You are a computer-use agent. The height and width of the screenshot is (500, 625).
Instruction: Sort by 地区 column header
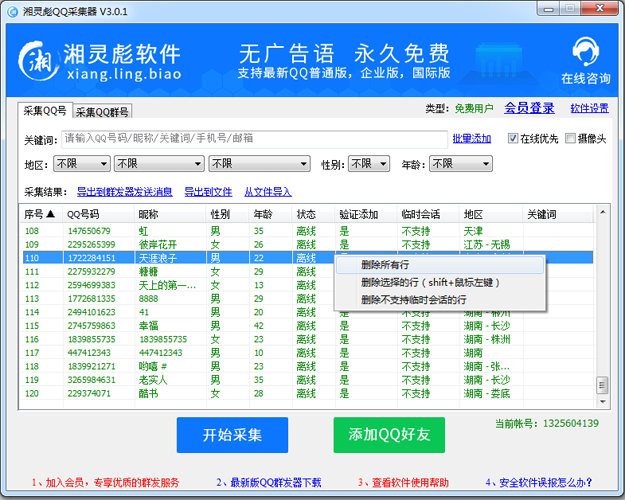coord(491,215)
